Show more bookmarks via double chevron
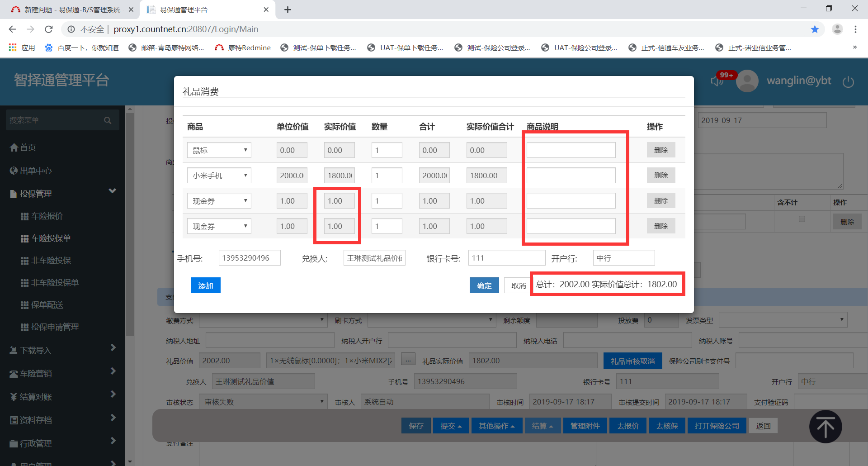 click(x=855, y=47)
